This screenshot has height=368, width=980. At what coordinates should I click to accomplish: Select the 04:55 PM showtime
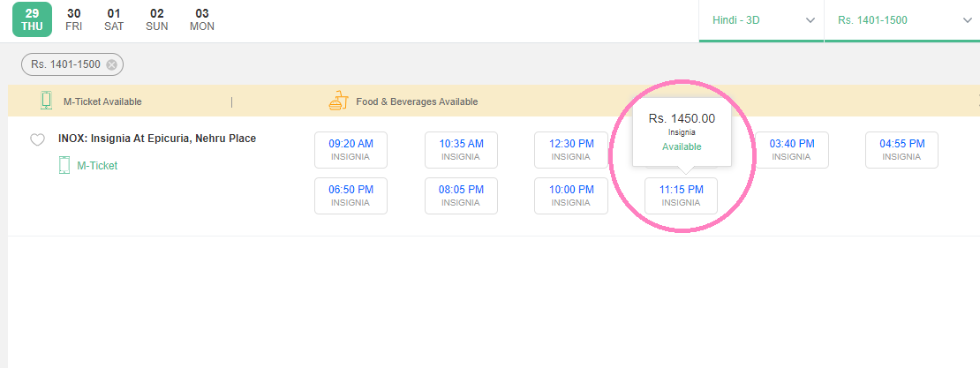tap(901, 149)
